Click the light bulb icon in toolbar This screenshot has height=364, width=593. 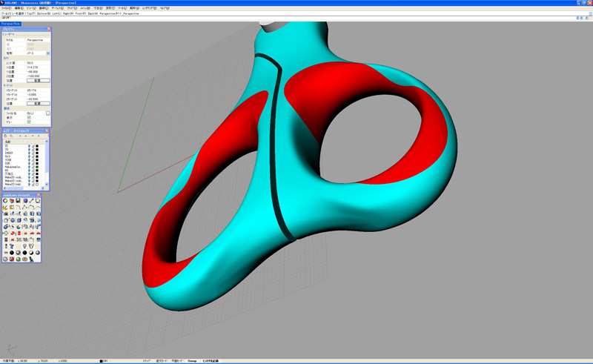click(24, 246)
